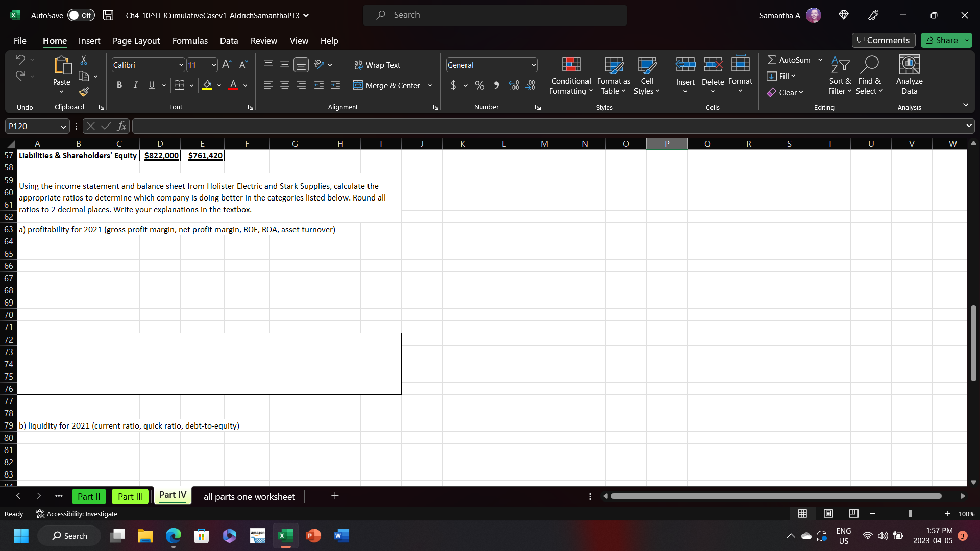Click the Format as Table icon
980x551 pixels.
[x=612, y=76]
